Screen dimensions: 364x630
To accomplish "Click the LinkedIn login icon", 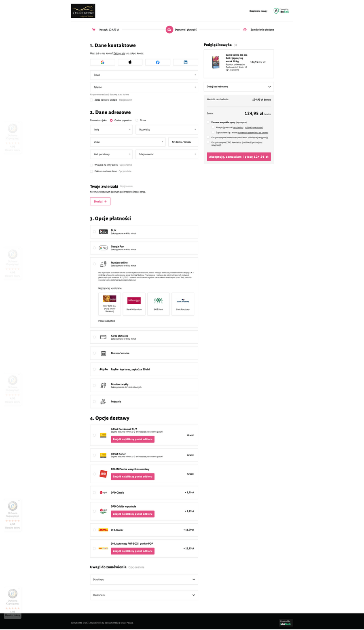I will [186, 62].
